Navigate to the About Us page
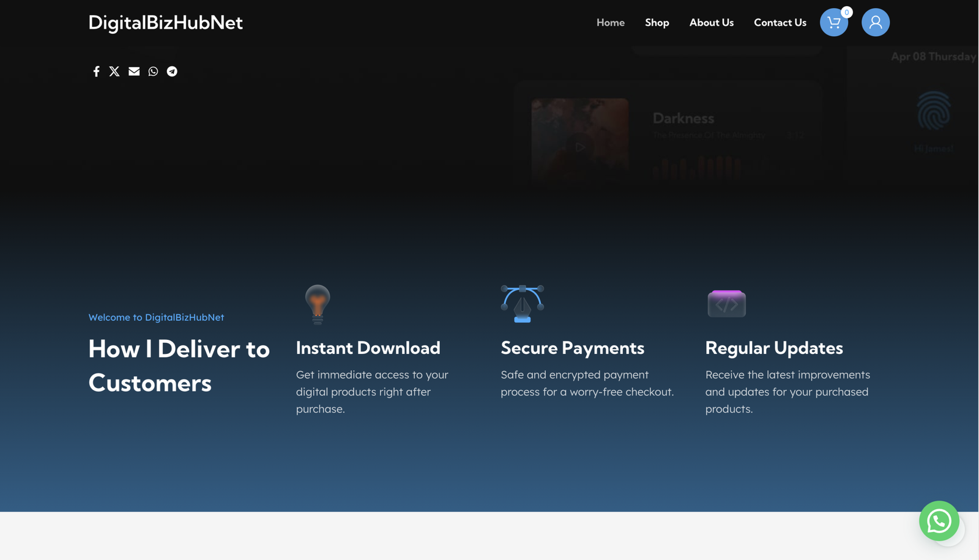The image size is (979, 560). 711,23
